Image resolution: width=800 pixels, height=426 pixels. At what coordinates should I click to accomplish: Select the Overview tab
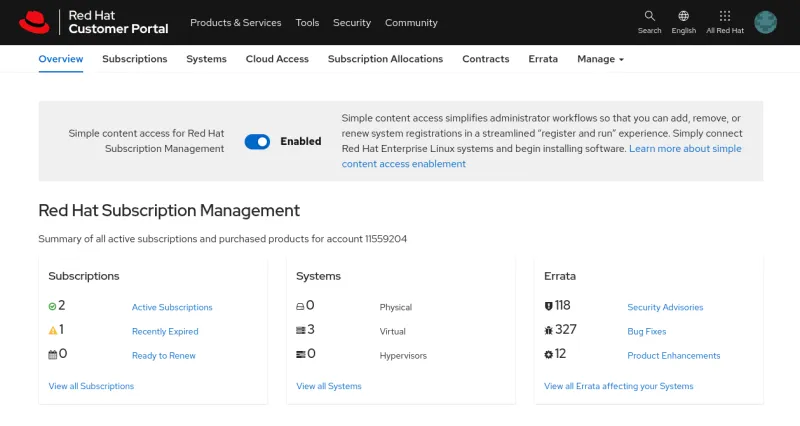(x=61, y=59)
